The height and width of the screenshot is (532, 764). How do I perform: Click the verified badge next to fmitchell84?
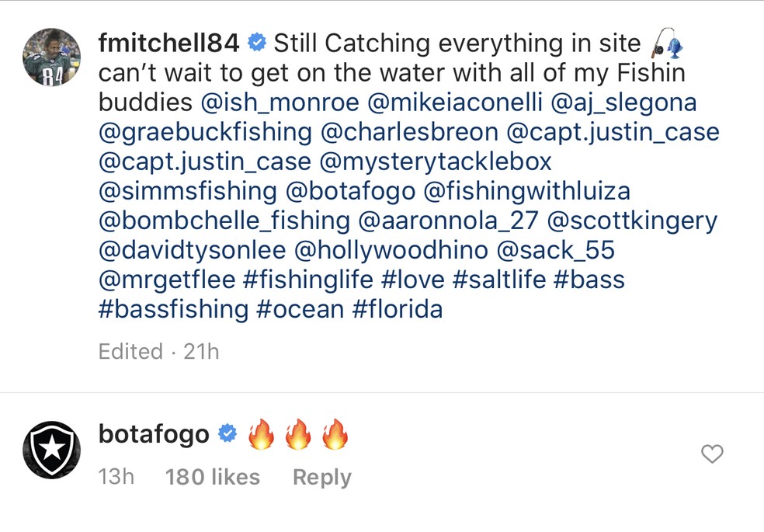(x=256, y=43)
